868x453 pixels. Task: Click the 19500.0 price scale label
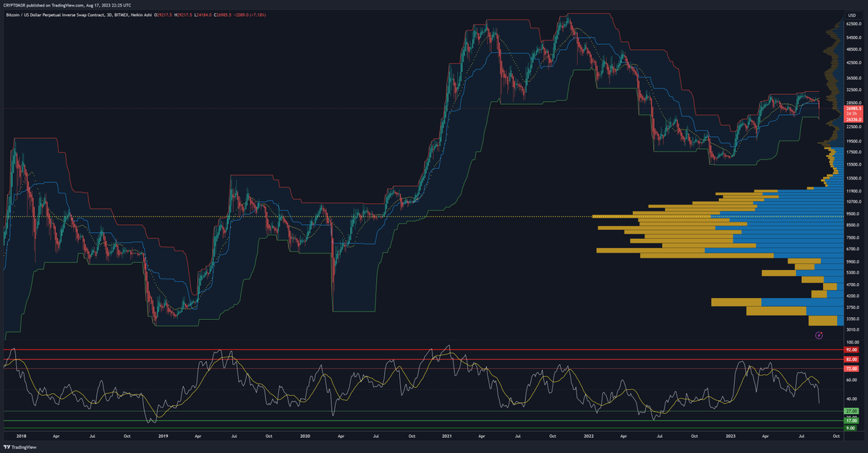tap(853, 141)
